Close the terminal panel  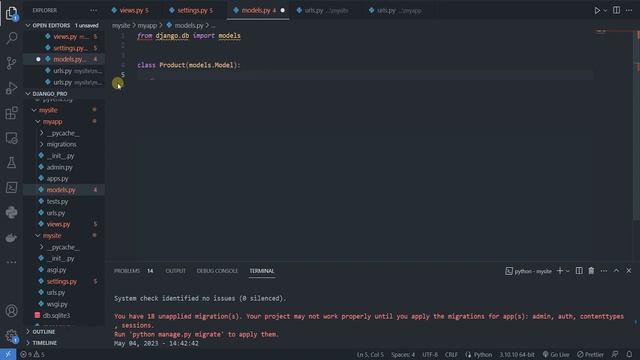point(629,271)
